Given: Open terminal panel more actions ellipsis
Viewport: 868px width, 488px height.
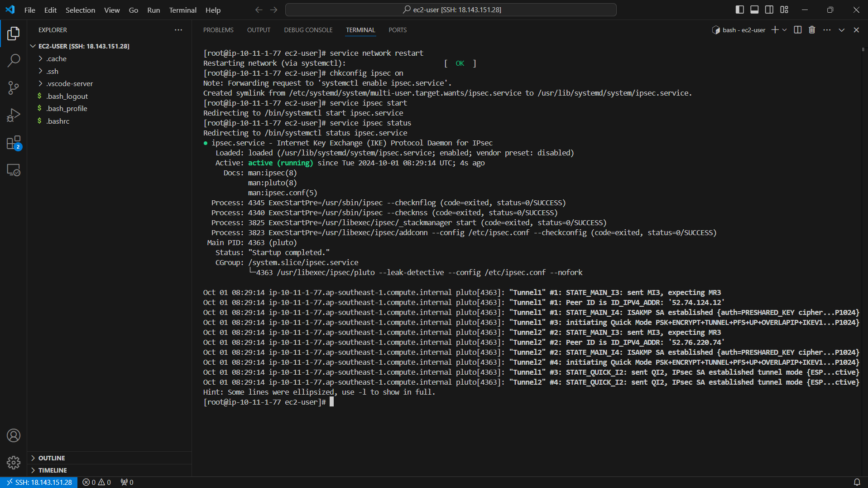Looking at the screenshot, I should click(x=827, y=30).
